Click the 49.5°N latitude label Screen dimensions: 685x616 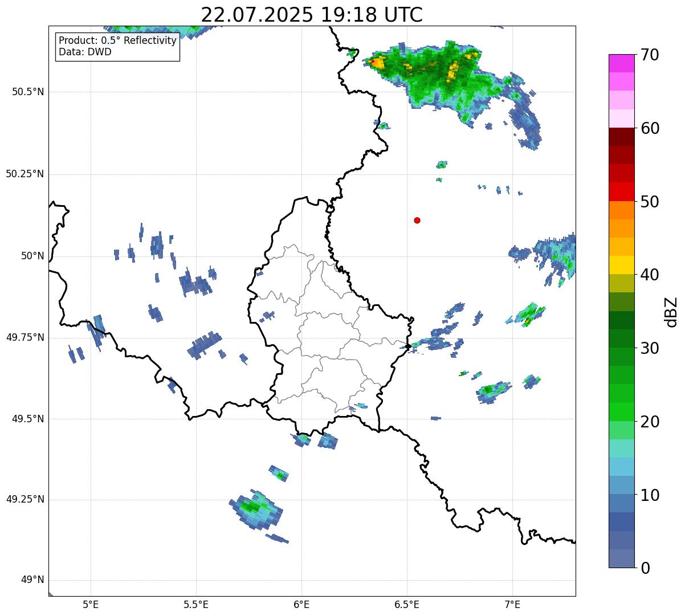[28, 419]
